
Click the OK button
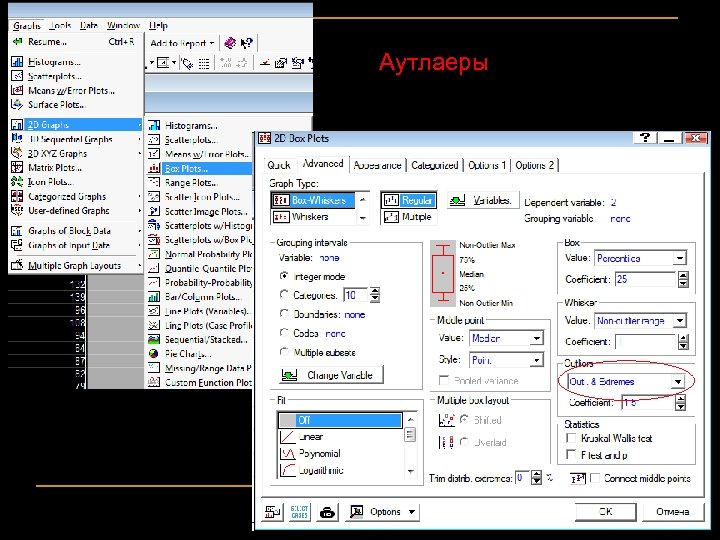tap(606, 512)
